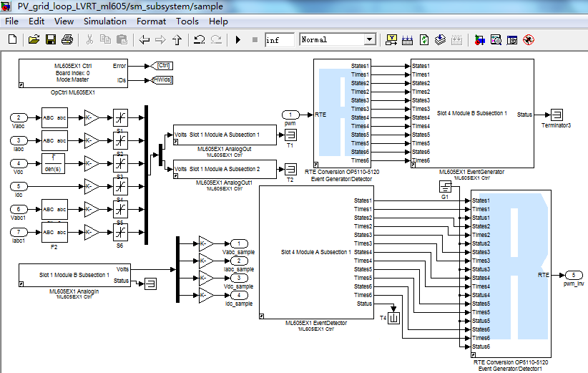Save the model using the floppy icon

coord(51,40)
